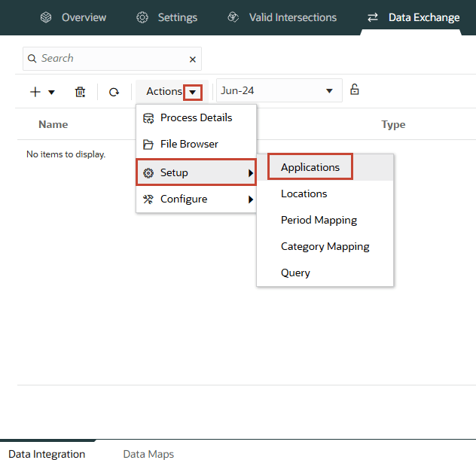Click the Process Details database icon
Image resolution: width=476 pixels, height=460 pixels.
coord(148,118)
